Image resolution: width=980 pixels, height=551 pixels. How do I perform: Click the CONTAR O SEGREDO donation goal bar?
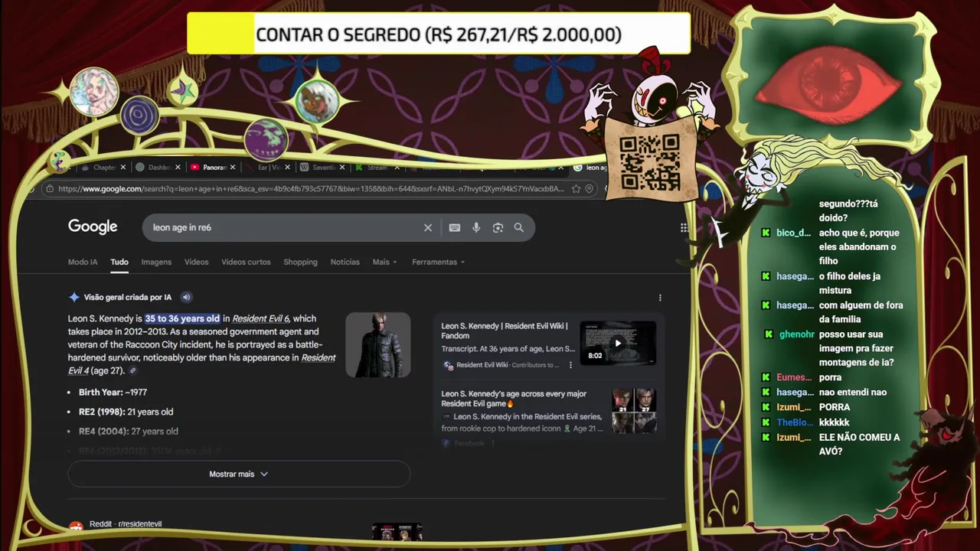(x=439, y=34)
